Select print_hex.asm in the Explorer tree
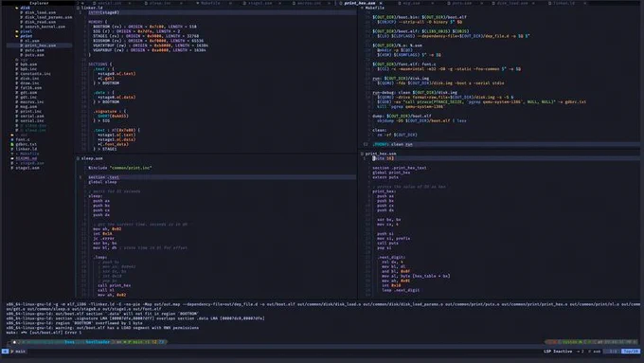Screen dimensions: 644x363 [x=40, y=45]
